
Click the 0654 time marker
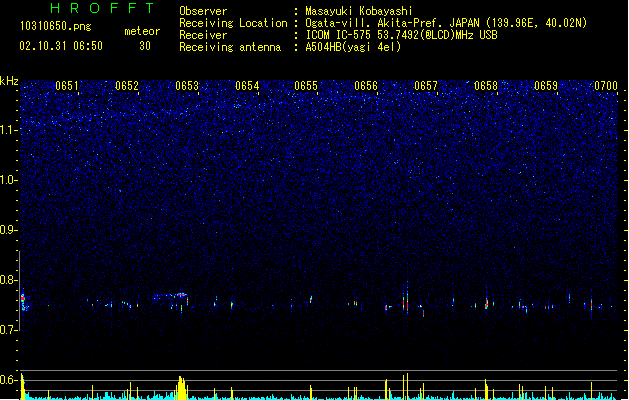click(247, 86)
